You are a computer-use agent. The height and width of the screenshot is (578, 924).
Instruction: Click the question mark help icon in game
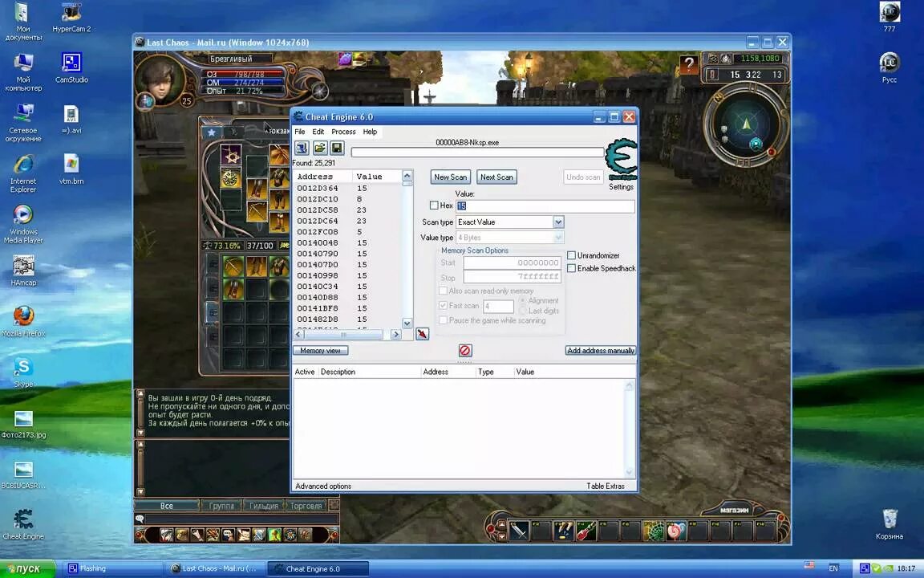(x=688, y=64)
